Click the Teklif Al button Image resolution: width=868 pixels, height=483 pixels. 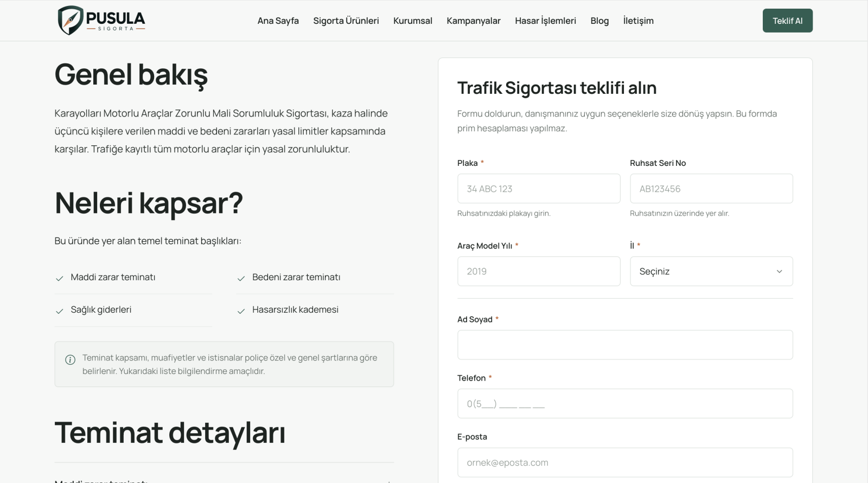(x=787, y=21)
